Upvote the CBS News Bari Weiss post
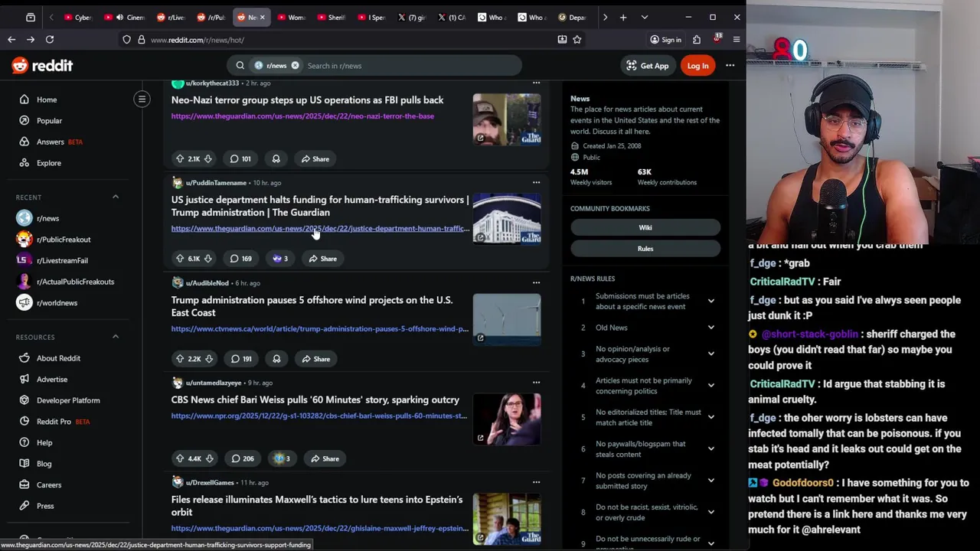This screenshot has width=980, height=551. click(180, 458)
